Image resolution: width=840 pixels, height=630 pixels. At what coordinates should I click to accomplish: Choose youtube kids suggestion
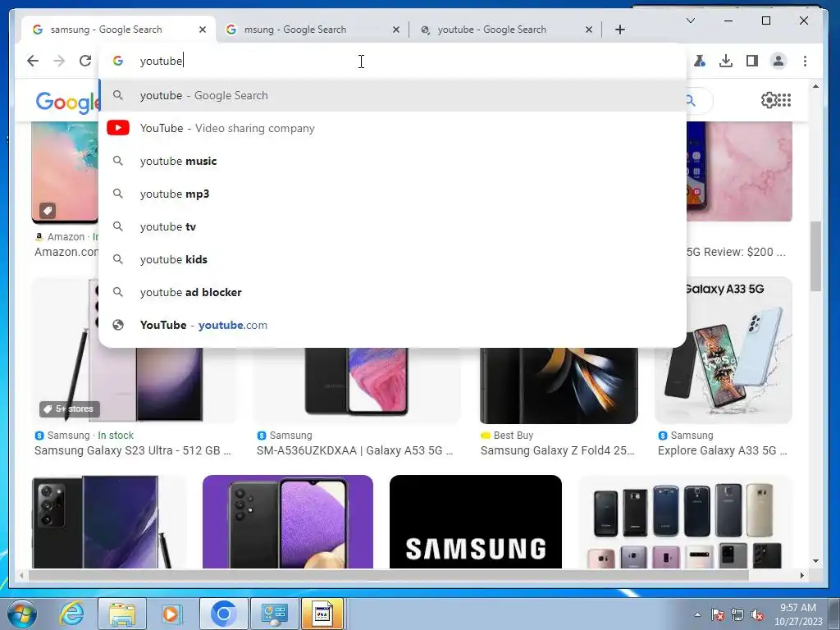click(393, 259)
